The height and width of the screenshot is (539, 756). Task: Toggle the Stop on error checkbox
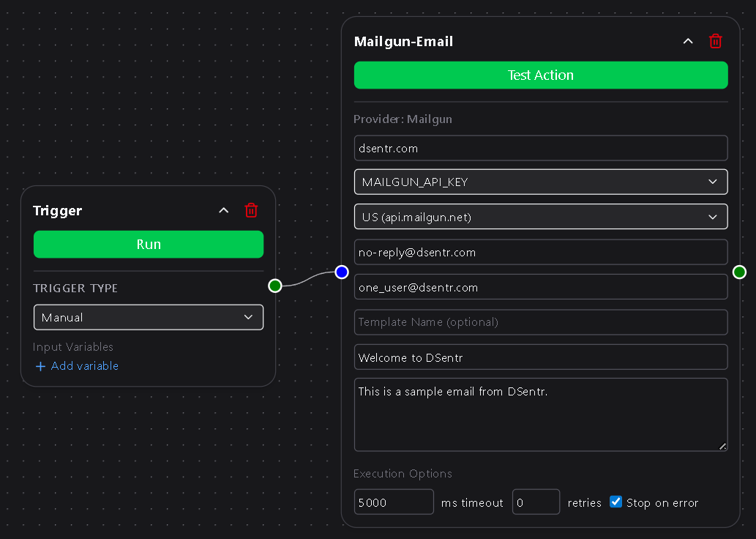tap(615, 502)
